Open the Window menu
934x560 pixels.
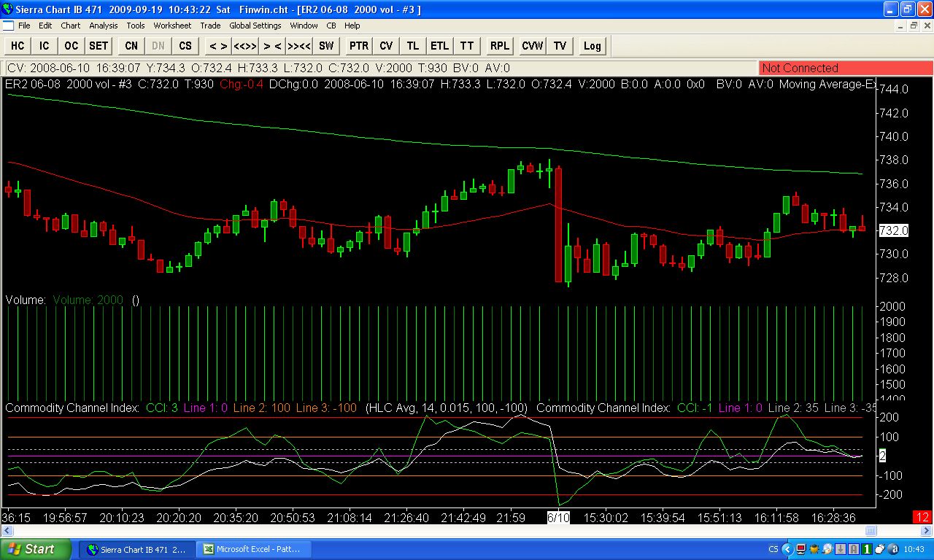tap(304, 26)
